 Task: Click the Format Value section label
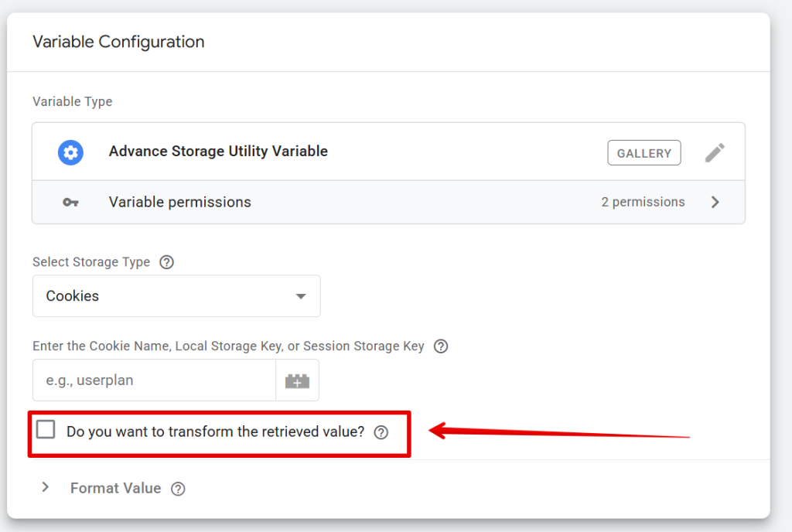click(x=115, y=488)
